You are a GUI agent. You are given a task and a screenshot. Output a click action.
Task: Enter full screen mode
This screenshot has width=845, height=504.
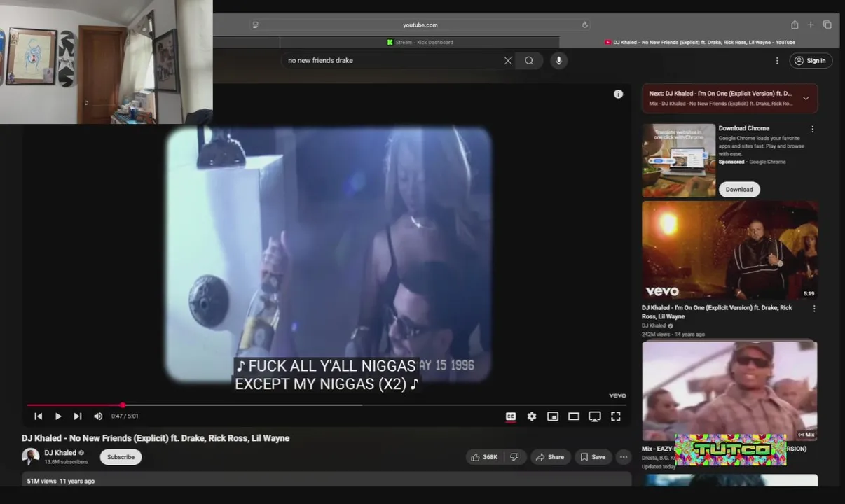point(616,416)
